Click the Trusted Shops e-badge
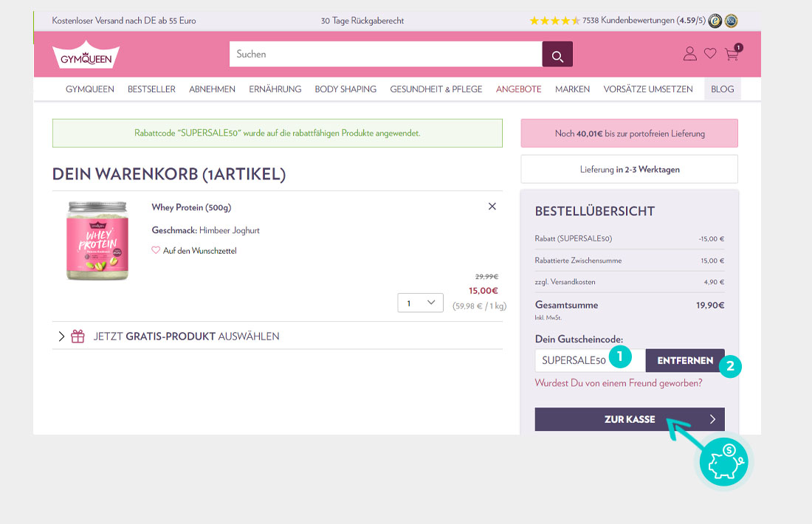This screenshot has width=812, height=524. click(x=715, y=21)
